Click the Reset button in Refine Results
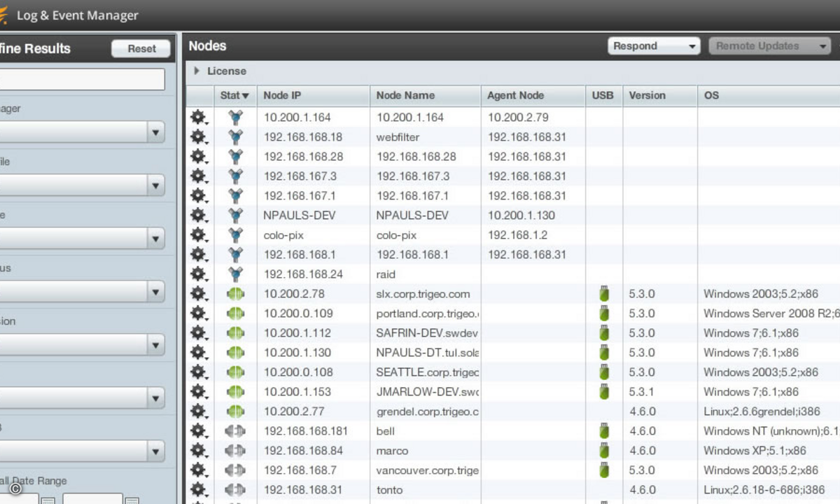The height and width of the screenshot is (504, 840). click(141, 48)
